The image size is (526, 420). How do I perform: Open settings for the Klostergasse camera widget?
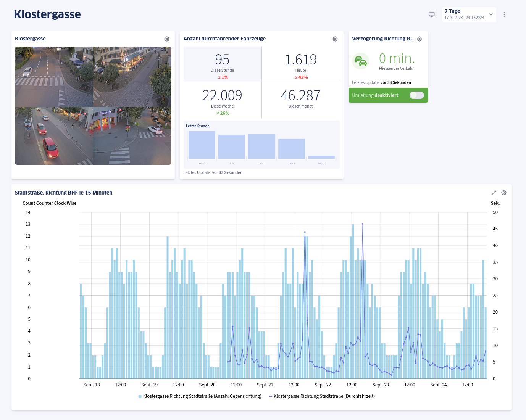[166, 39]
